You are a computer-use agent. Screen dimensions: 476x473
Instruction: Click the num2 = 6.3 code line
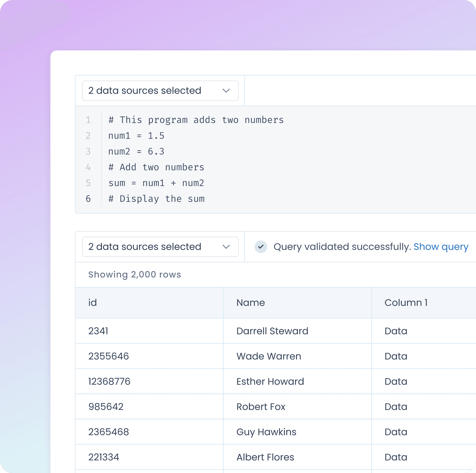click(x=136, y=152)
